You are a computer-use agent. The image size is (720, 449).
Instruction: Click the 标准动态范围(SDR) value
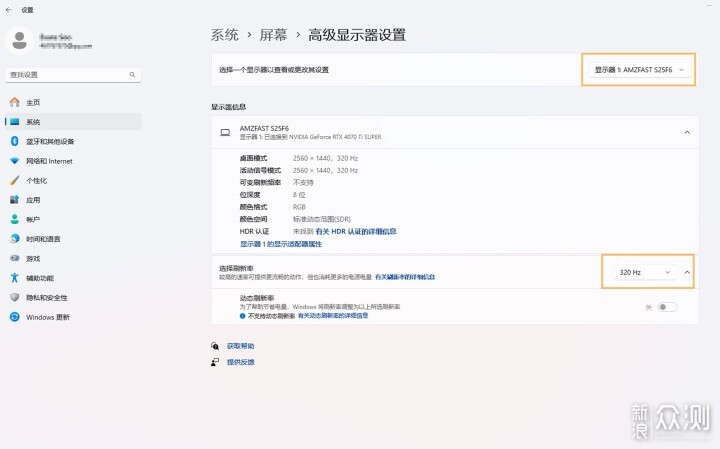[321, 219]
